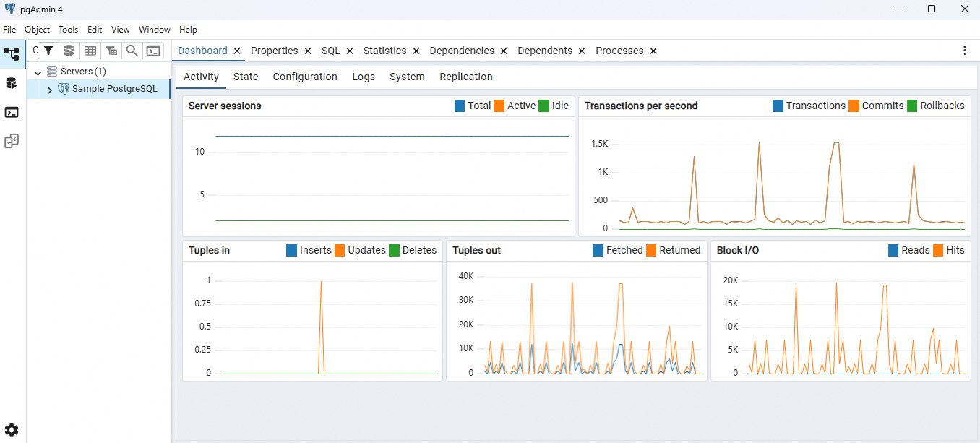This screenshot has width=980, height=443.
Task: Expand the Sample PostgreSQL server
Action: [x=49, y=88]
